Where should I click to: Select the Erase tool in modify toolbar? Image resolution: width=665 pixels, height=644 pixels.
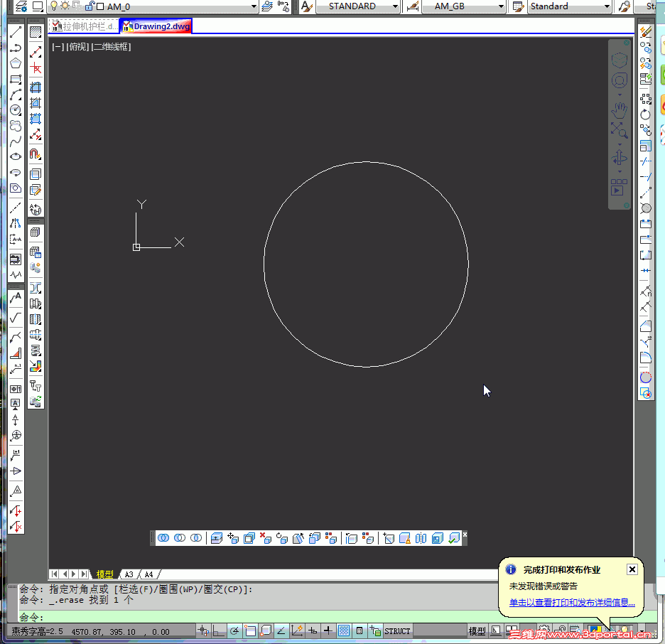646,32
